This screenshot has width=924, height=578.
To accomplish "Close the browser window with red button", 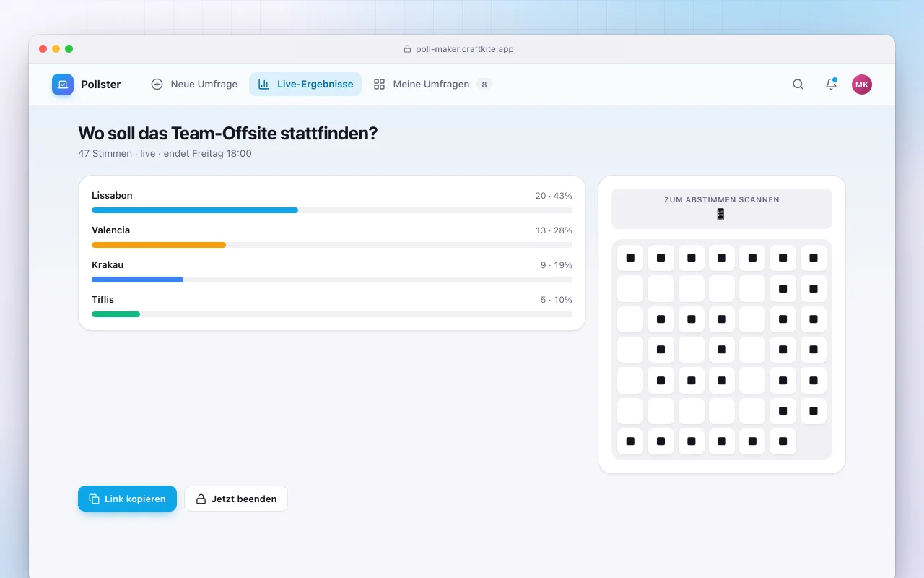I will tap(43, 49).
